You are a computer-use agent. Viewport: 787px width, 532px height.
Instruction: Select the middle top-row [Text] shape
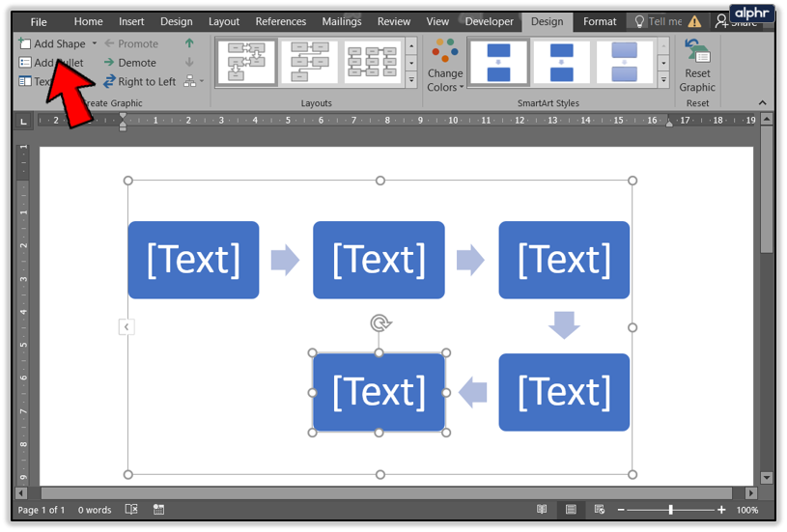point(379,260)
